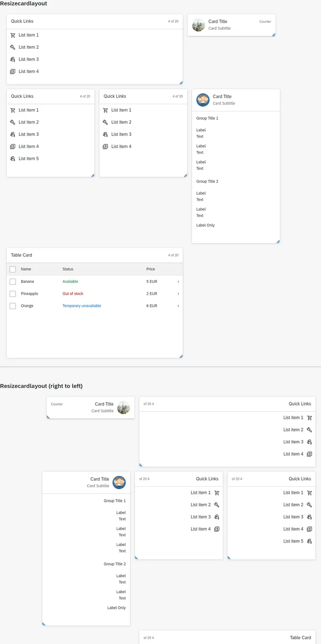The image size is (321, 644).
Task: Click the resize handle on the top-left Quick Links card
Action: pyautogui.click(x=181, y=83)
